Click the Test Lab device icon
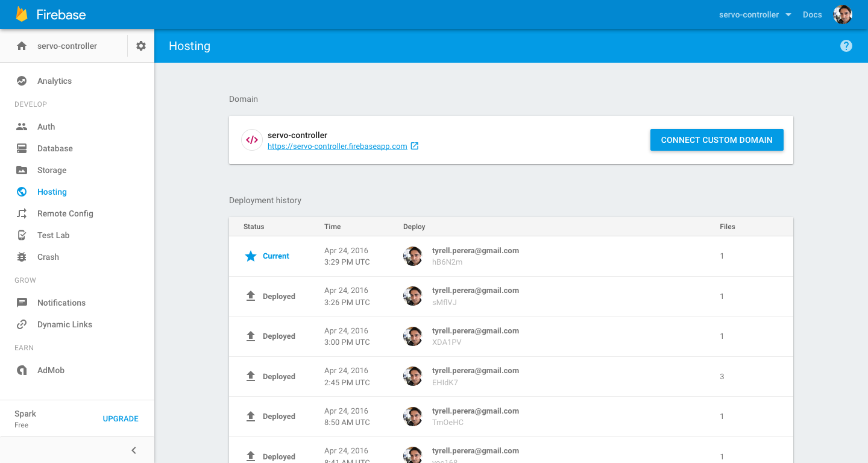Screen dimensions: 868x463 22,235
